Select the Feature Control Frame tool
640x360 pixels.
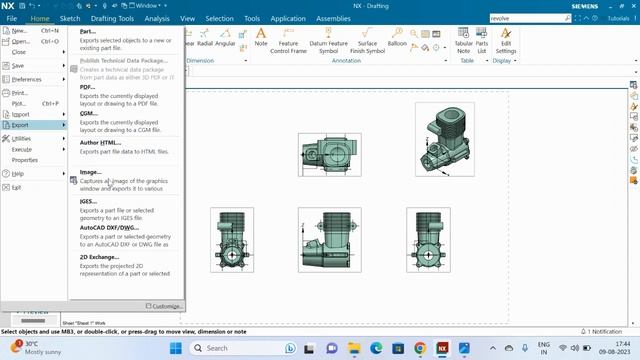pos(288,41)
